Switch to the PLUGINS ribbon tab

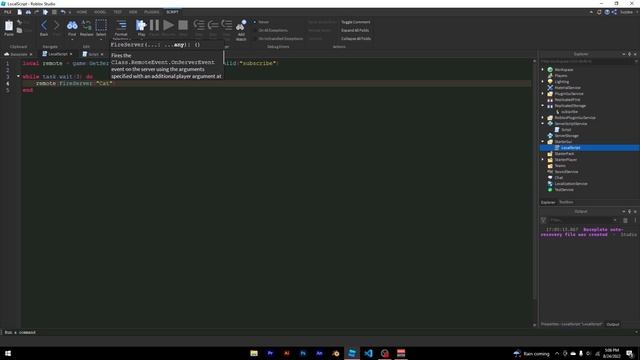(x=151, y=12)
